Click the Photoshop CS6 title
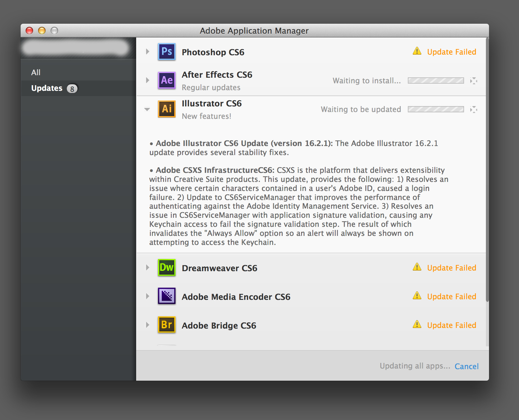 pos(213,52)
